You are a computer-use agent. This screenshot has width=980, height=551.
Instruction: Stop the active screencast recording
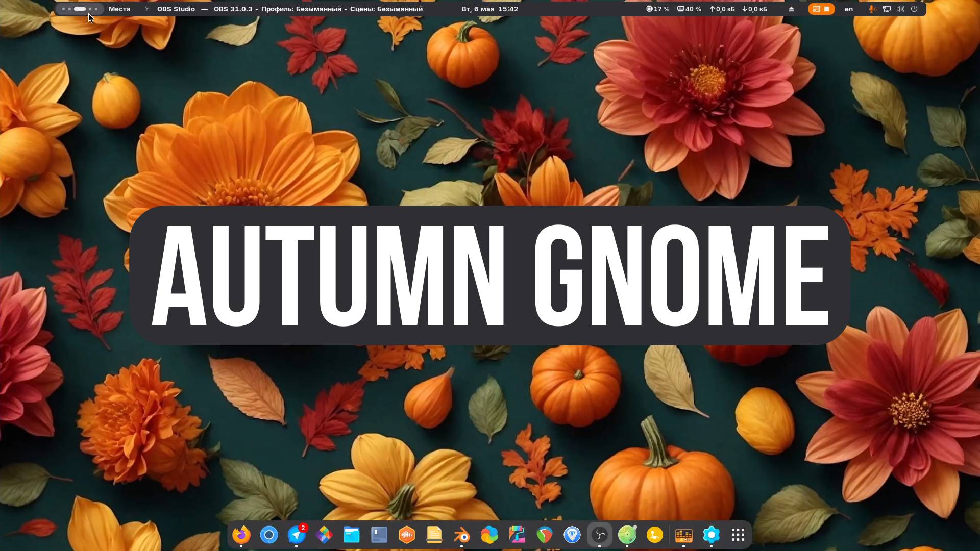tap(828, 9)
